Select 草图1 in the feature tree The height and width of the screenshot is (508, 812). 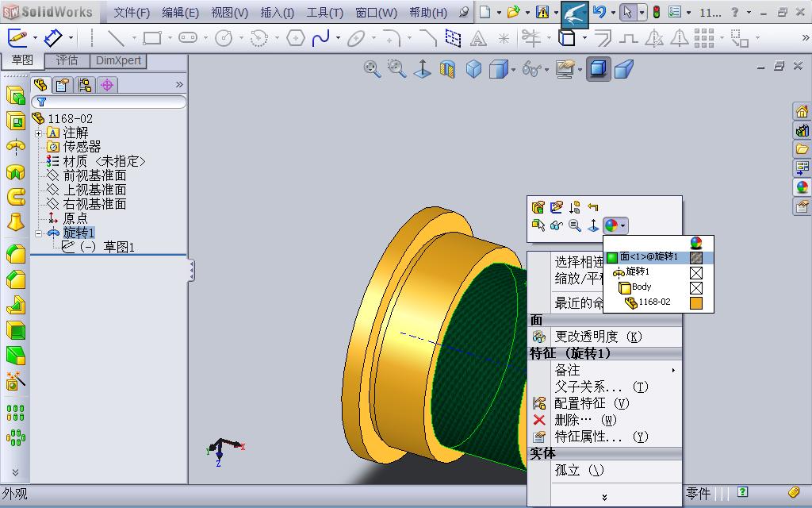coord(119,248)
